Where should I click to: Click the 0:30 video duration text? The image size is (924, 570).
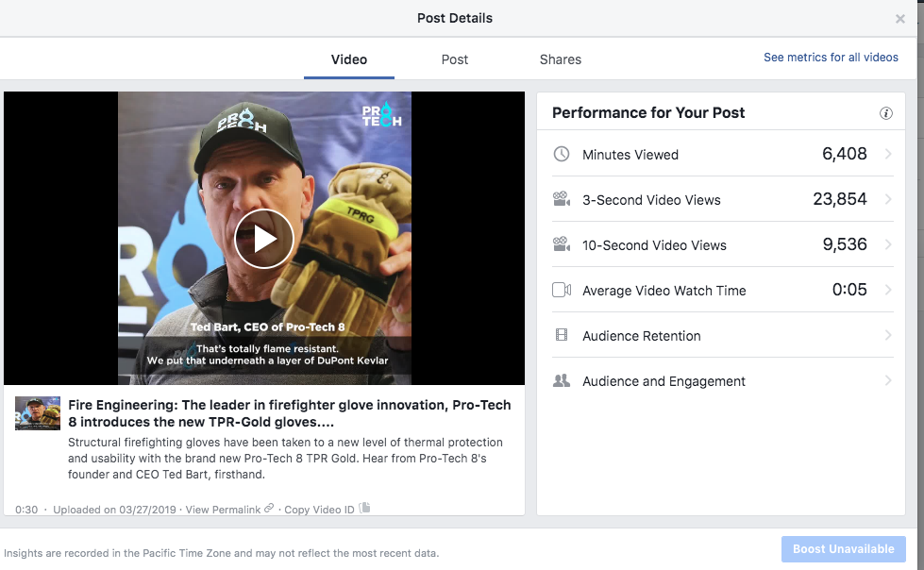pyautogui.click(x=26, y=510)
